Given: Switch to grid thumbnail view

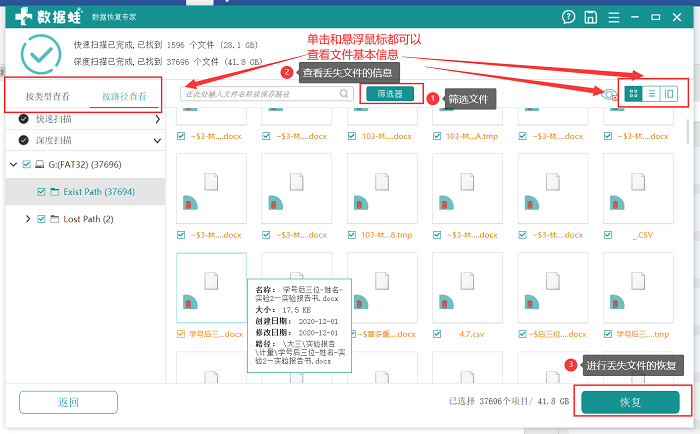Looking at the screenshot, I should (633, 93).
